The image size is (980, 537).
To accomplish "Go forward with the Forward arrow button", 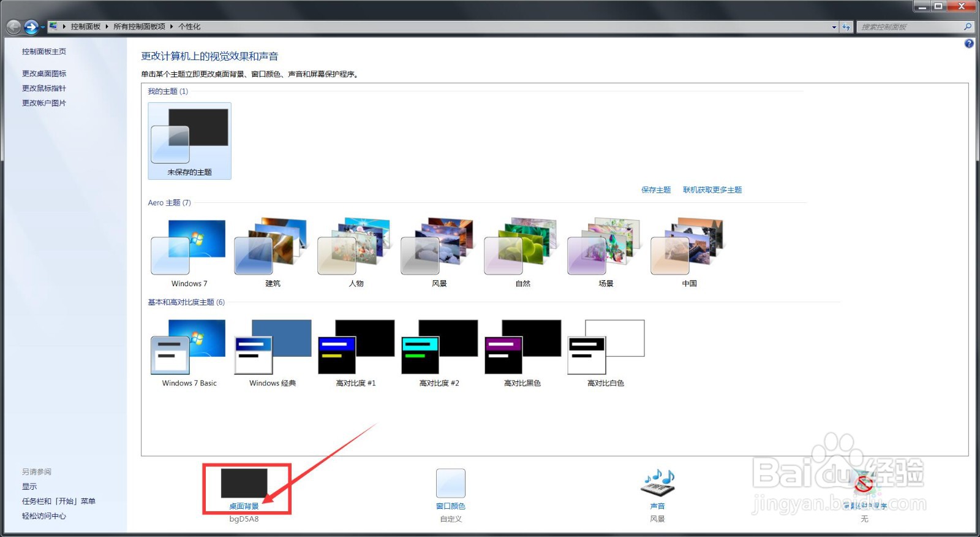I will tap(31, 27).
